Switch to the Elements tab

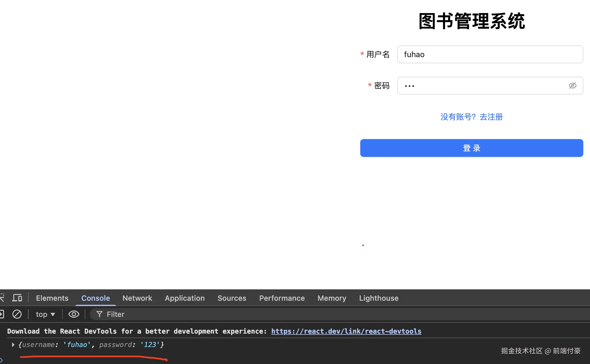pos(52,298)
